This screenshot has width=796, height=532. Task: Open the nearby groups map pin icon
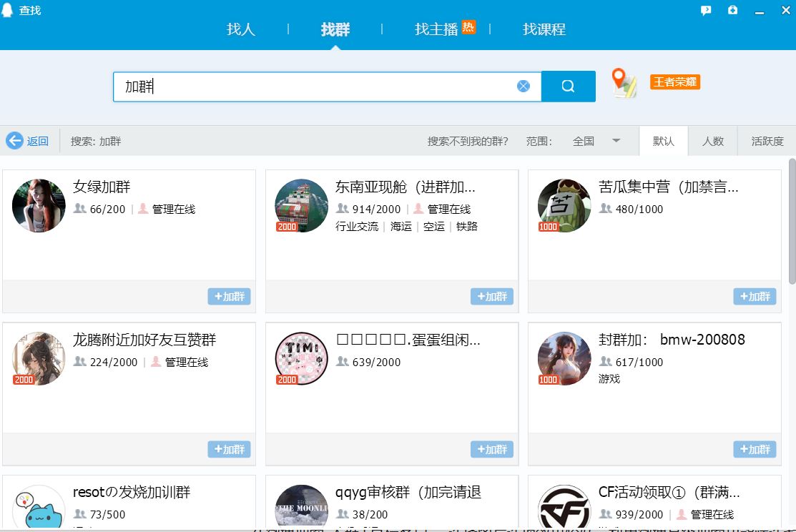[624, 83]
